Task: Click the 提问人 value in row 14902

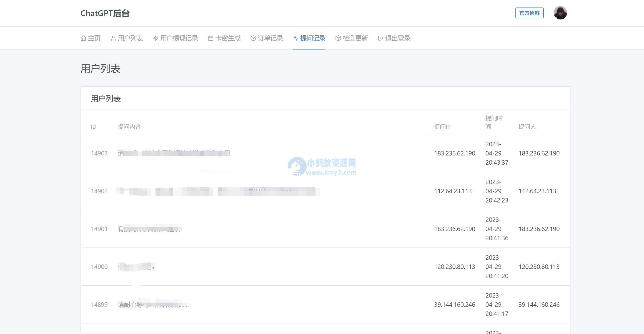Action: [537, 191]
